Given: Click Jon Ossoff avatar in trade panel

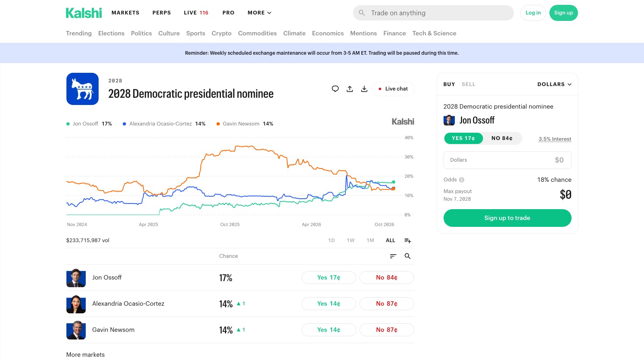Looking at the screenshot, I should point(449,120).
